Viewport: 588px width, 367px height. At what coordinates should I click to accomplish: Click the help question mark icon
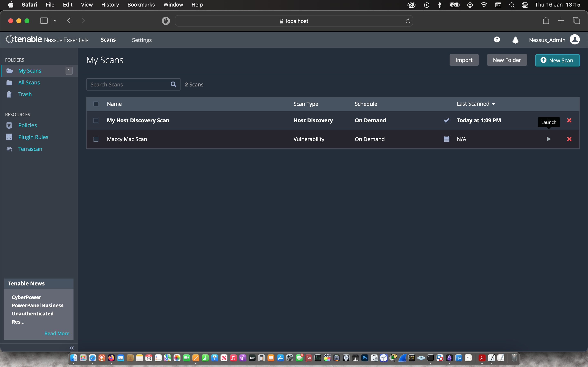497,40
